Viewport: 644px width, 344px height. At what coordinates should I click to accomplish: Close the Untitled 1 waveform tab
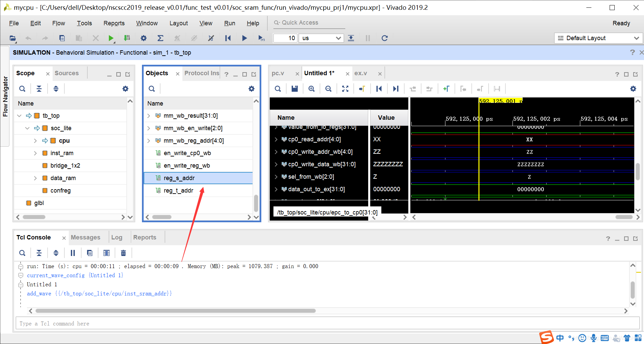(348, 74)
